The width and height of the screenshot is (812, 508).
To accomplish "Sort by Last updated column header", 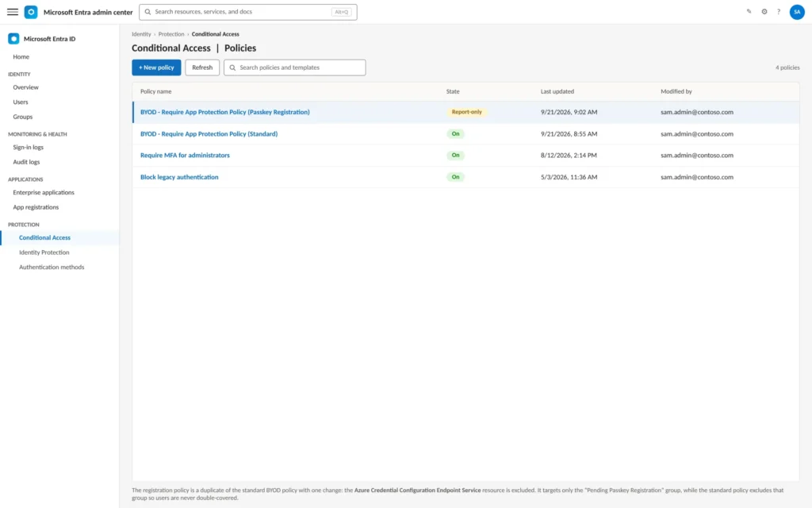I will click(x=557, y=91).
